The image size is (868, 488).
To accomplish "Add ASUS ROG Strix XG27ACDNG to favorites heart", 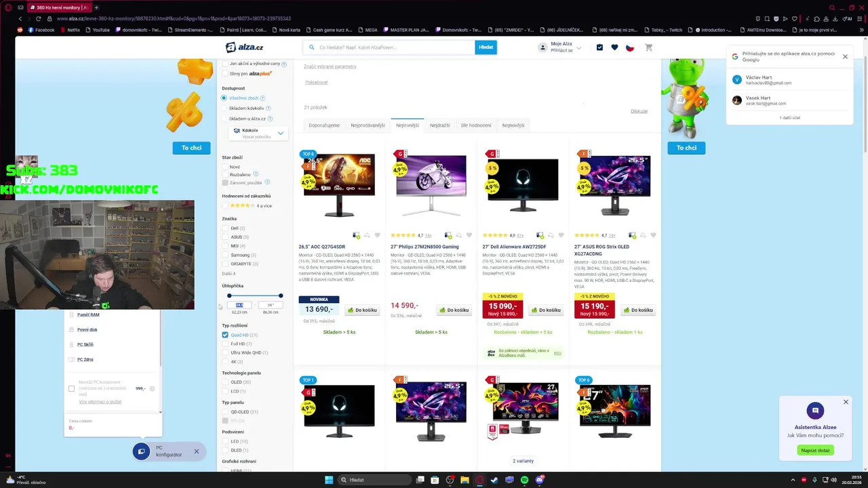I will click(653, 235).
